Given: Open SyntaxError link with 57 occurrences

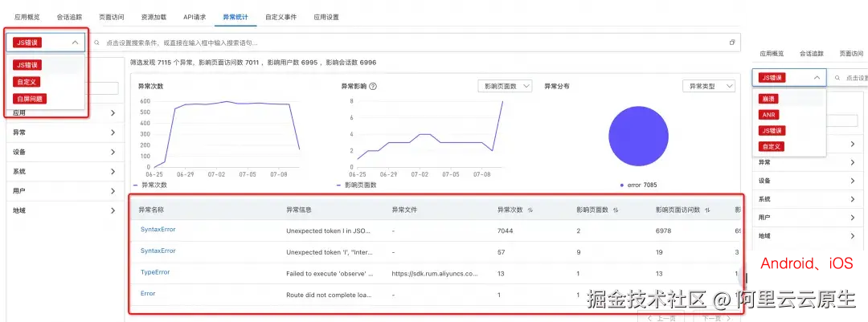Looking at the screenshot, I should click(x=158, y=251).
